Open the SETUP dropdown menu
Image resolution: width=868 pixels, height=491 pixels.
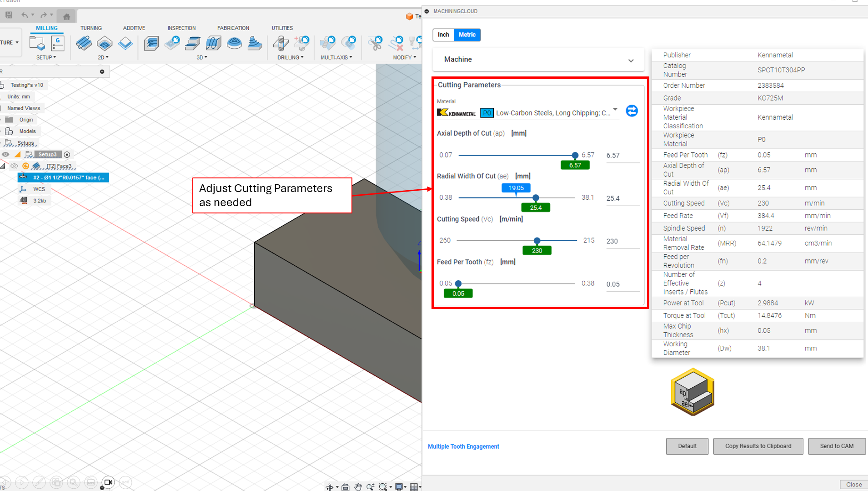(x=46, y=57)
